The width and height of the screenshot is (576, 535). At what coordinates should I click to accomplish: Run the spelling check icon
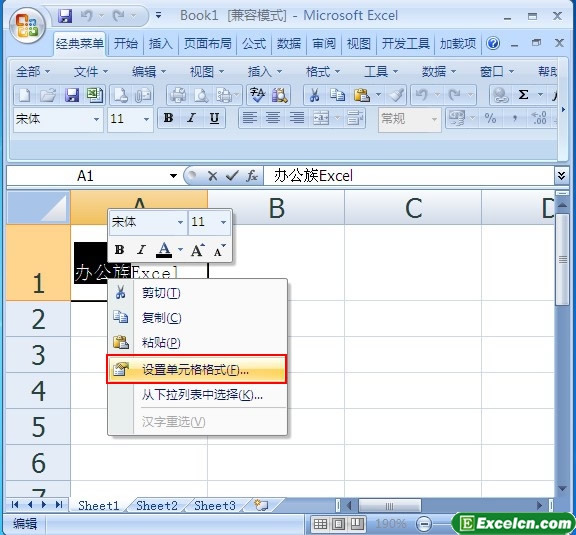[x=258, y=96]
